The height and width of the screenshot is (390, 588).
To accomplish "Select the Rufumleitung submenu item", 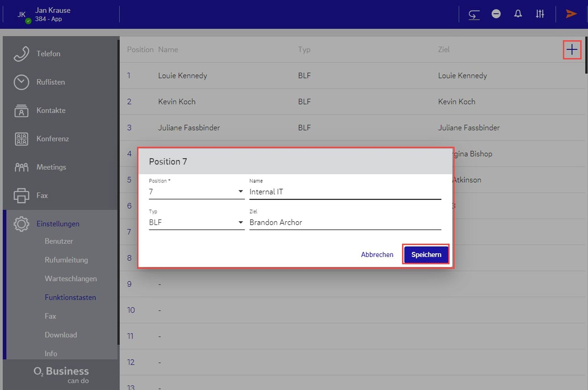I will (66, 260).
